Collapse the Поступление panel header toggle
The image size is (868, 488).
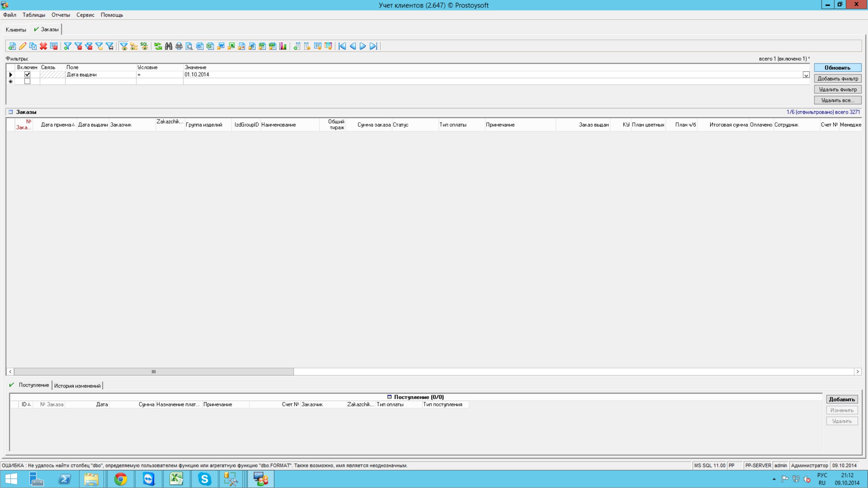click(389, 397)
